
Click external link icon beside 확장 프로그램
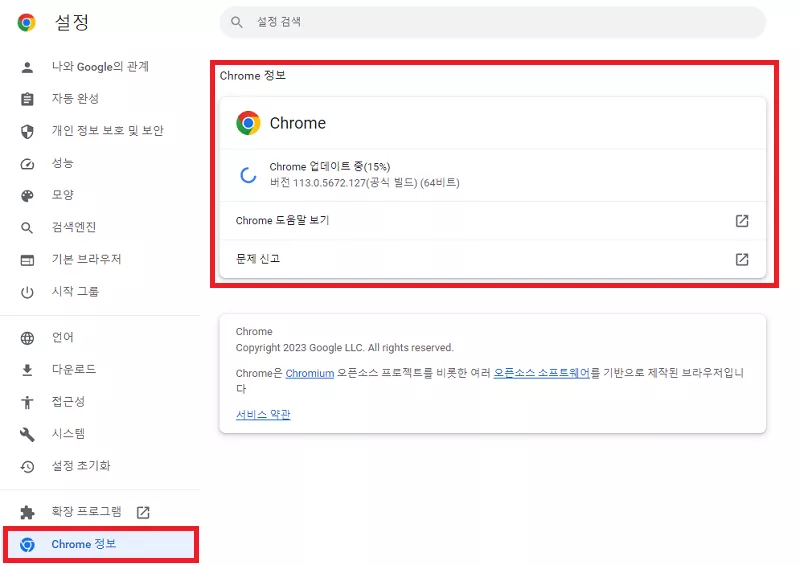[x=143, y=512]
